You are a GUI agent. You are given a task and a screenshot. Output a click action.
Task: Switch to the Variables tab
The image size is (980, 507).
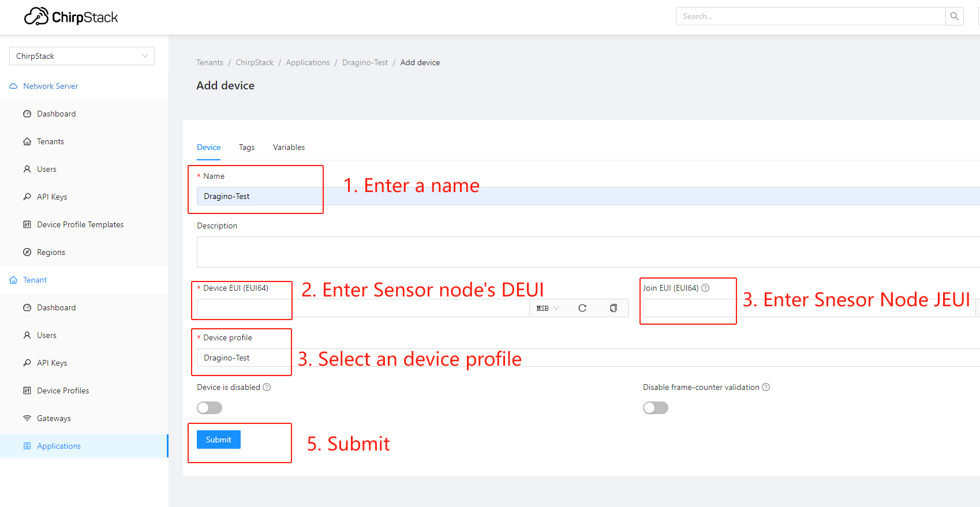289,147
